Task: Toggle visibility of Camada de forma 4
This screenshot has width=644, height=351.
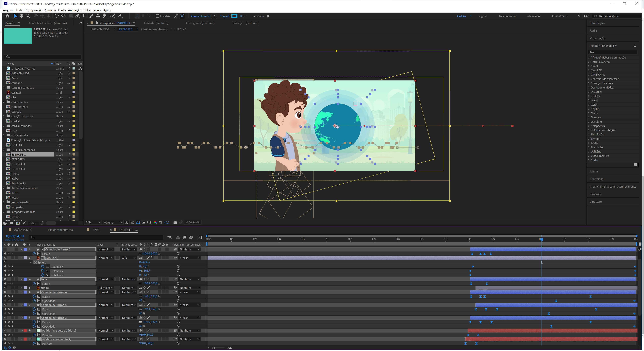Action: tap(5, 292)
